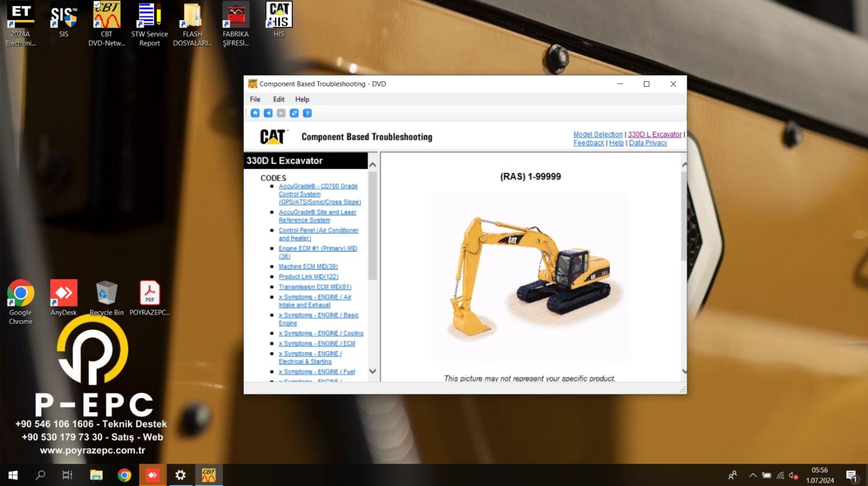Open Product Link MID(122) link
This screenshot has width=868, height=486.
point(308,277)
